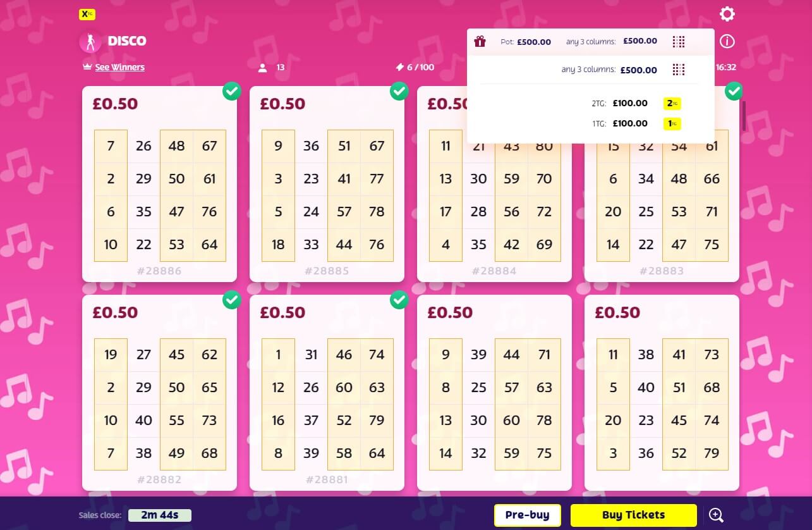This screenshot has height=530, width=812.
Task: Untick ticket #28881 green check
Action: [399, 300]
